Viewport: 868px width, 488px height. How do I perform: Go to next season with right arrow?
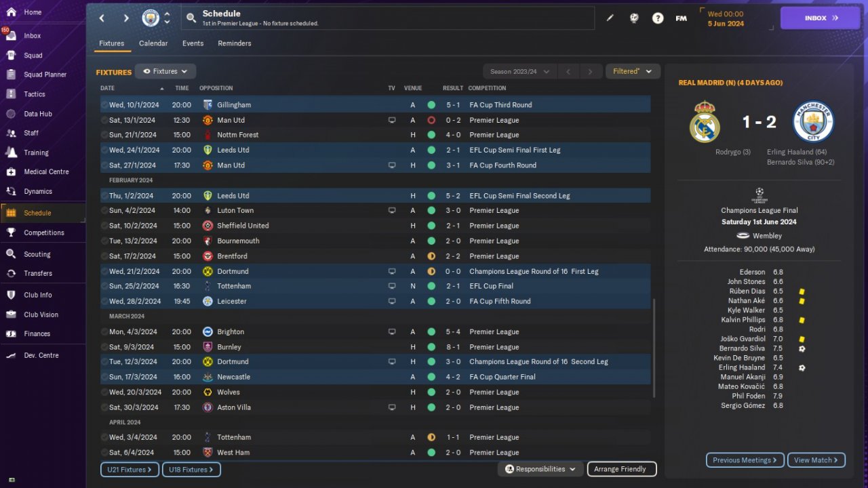click(591, 71)
